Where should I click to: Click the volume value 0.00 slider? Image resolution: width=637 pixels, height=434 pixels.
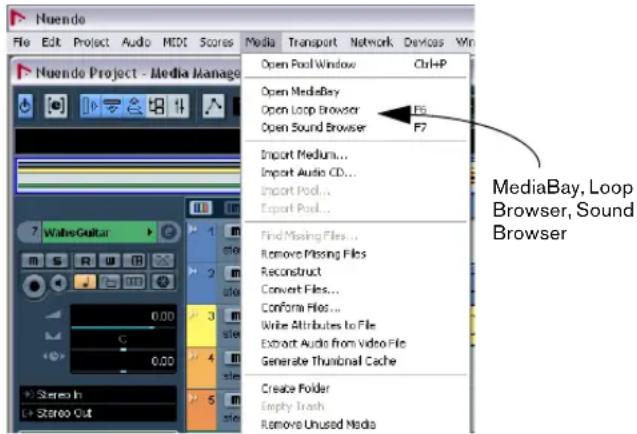tap(123, 317)
